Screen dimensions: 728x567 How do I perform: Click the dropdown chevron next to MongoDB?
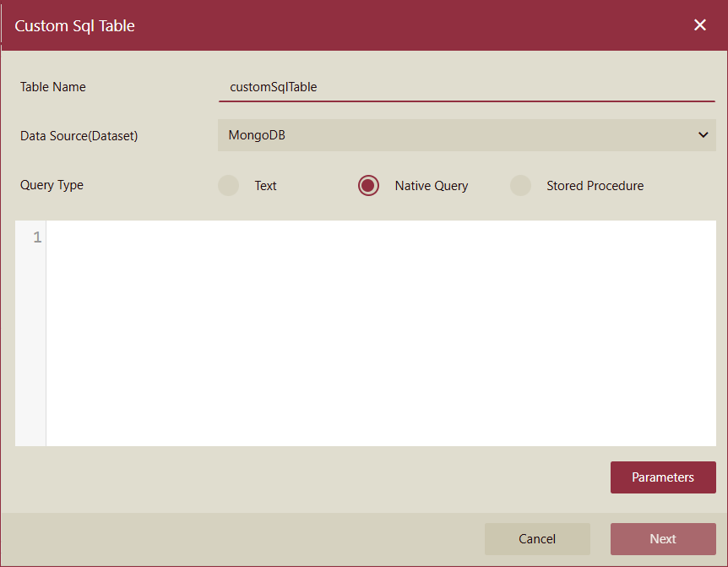[x=704, y=135]
